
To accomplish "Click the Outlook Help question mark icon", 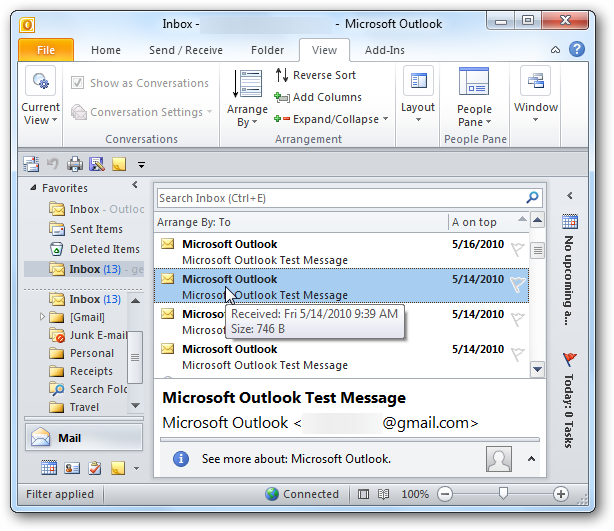I will 577,50.
